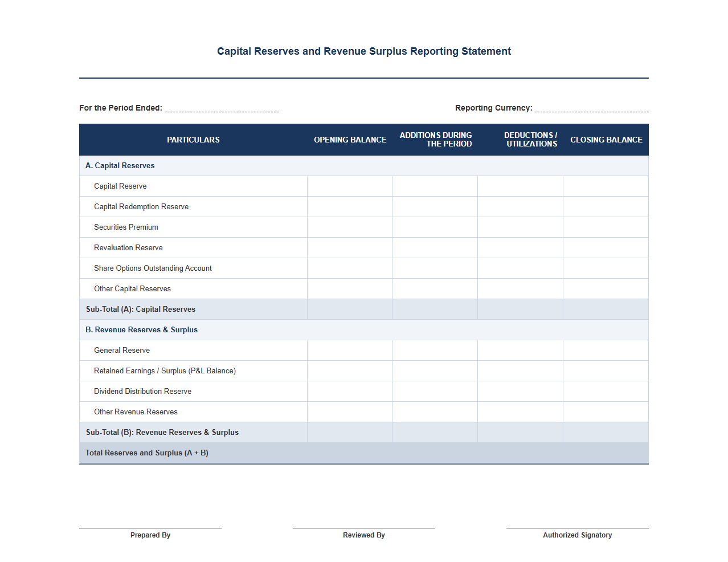
Task: Click the PARTICULARS column header
Action: coord(193,140)
